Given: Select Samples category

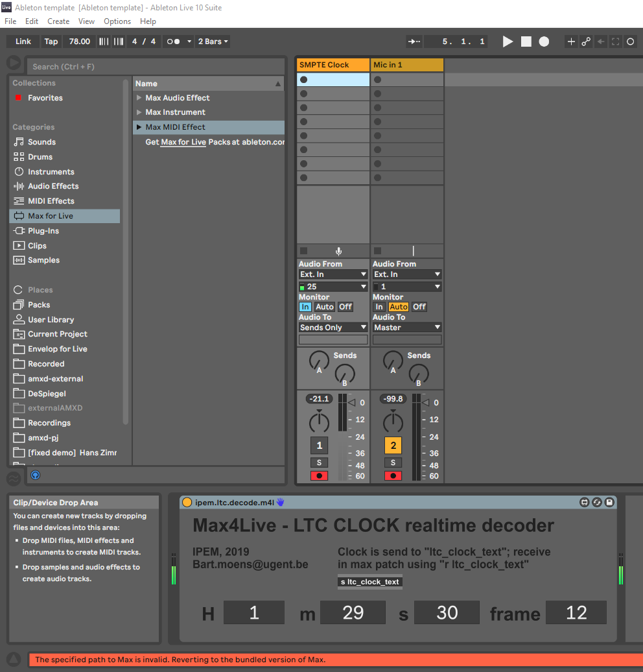Looking at the screenshot, I should pos(43,260).
